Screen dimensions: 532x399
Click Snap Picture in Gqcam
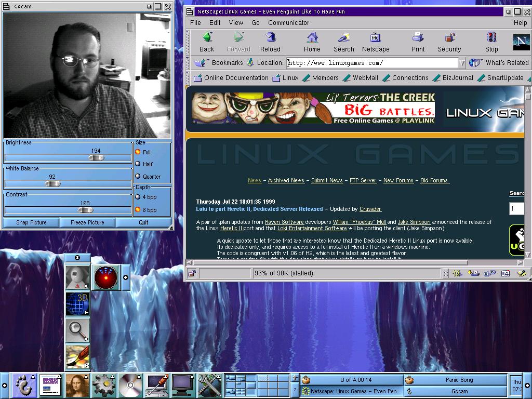point(31,222)
